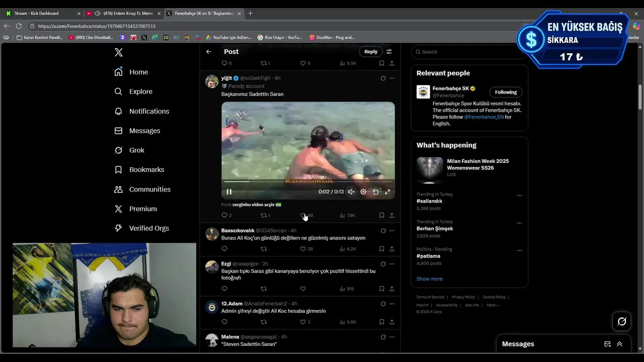Click the Reply button in Post header
The width and height of the screenshot is (644, 362).
371,51
